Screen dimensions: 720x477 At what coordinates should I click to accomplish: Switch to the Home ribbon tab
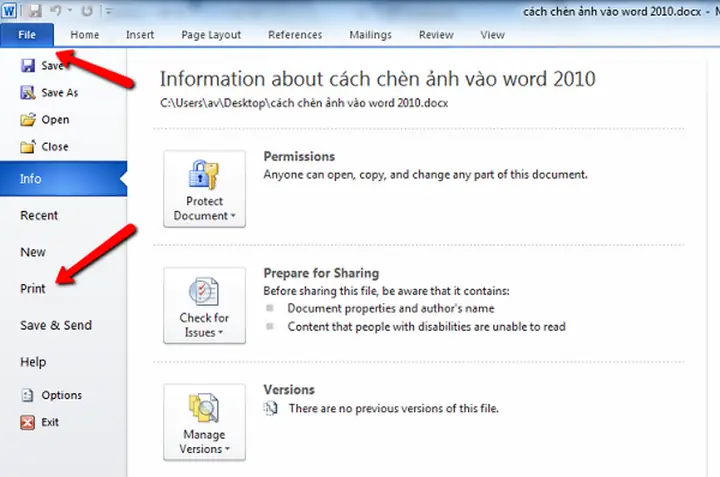point(85,35)
